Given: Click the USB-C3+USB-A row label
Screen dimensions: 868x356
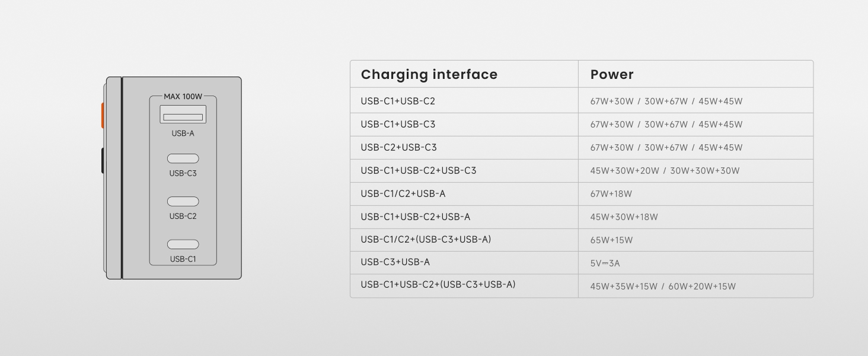Looking at the screenshot, I should [395, 262].
